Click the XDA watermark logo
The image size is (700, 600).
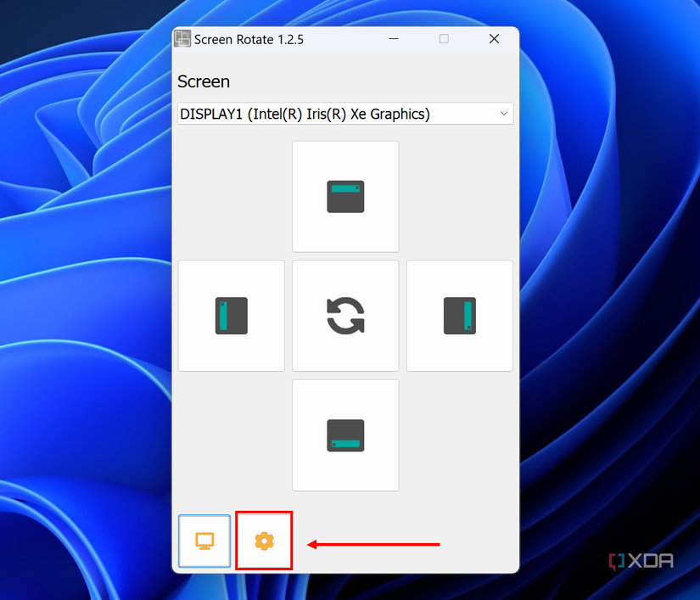point(639,560)
